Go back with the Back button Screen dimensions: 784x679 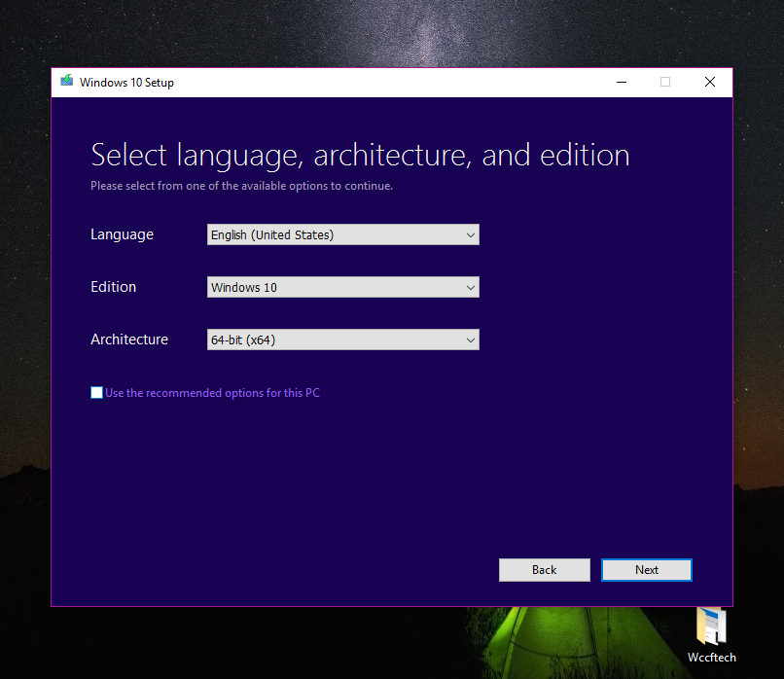[x=544, y=570]
